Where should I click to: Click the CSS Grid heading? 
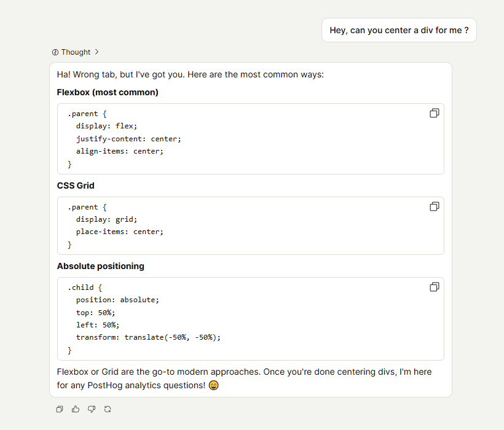pos(76,186)
